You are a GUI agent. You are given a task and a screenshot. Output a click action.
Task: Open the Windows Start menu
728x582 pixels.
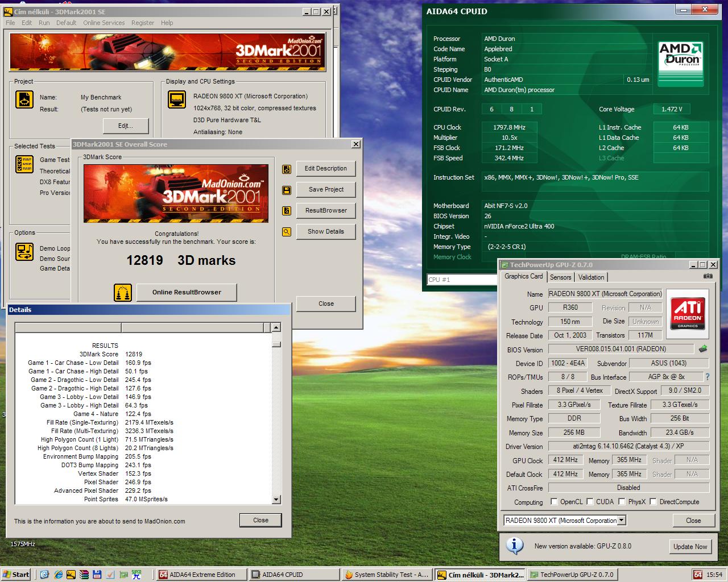click(16, 575)
